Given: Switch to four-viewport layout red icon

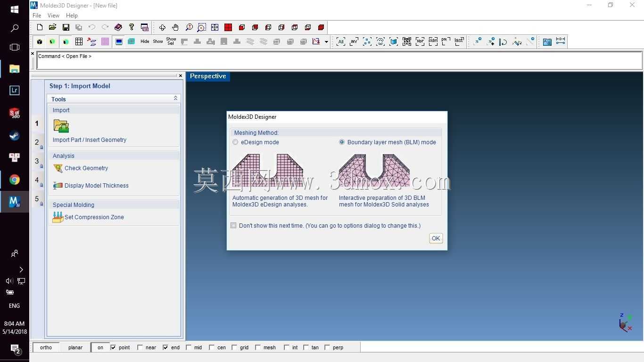Looking at the screenshot, I should [228, 27].
